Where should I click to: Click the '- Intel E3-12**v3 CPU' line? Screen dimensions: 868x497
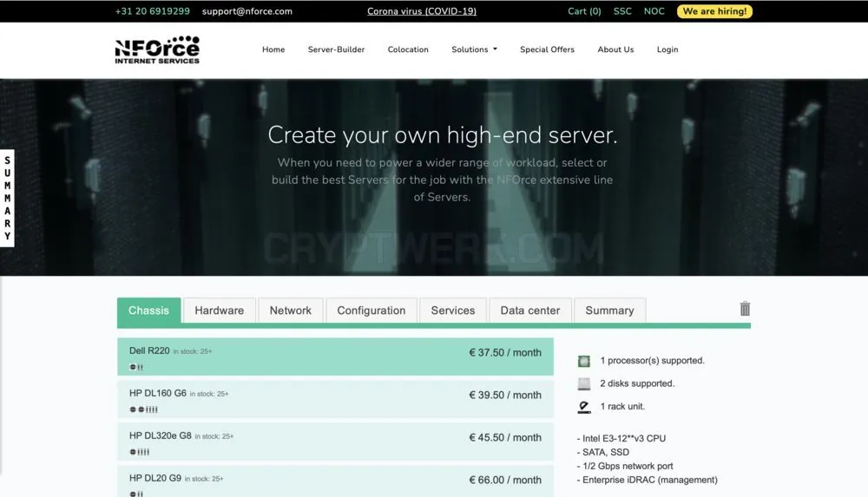(621, 438)
